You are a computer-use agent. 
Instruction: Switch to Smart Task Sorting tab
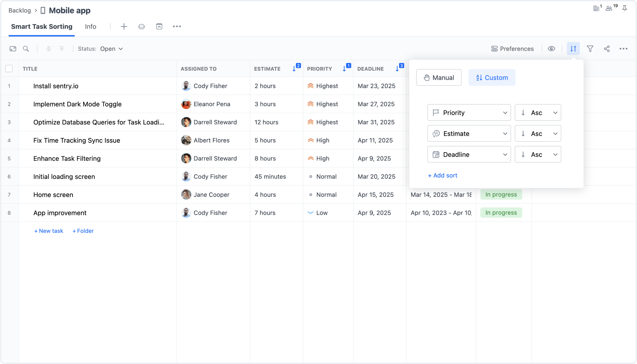[x=42, y=26]
